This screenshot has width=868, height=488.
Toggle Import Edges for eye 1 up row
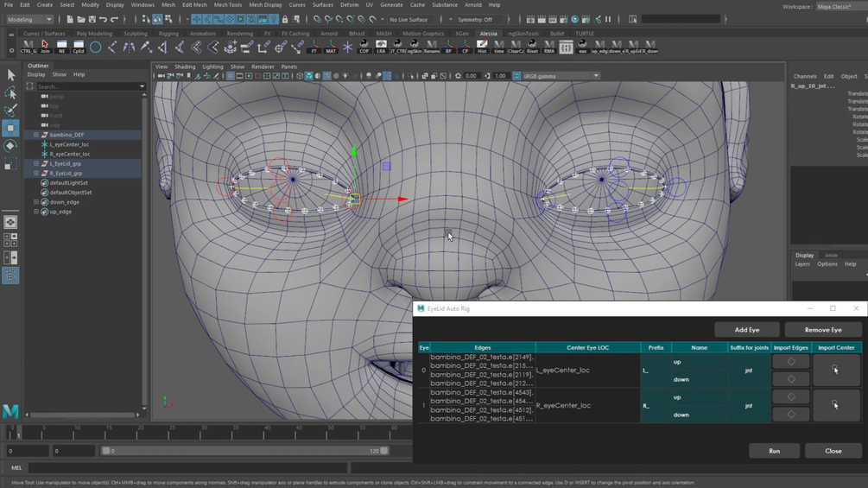[x=791, y=397]
